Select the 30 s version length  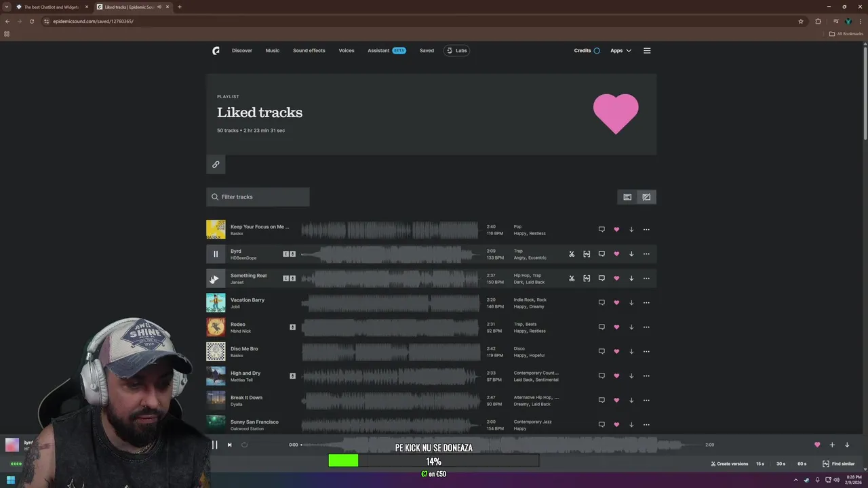(781, 464)
